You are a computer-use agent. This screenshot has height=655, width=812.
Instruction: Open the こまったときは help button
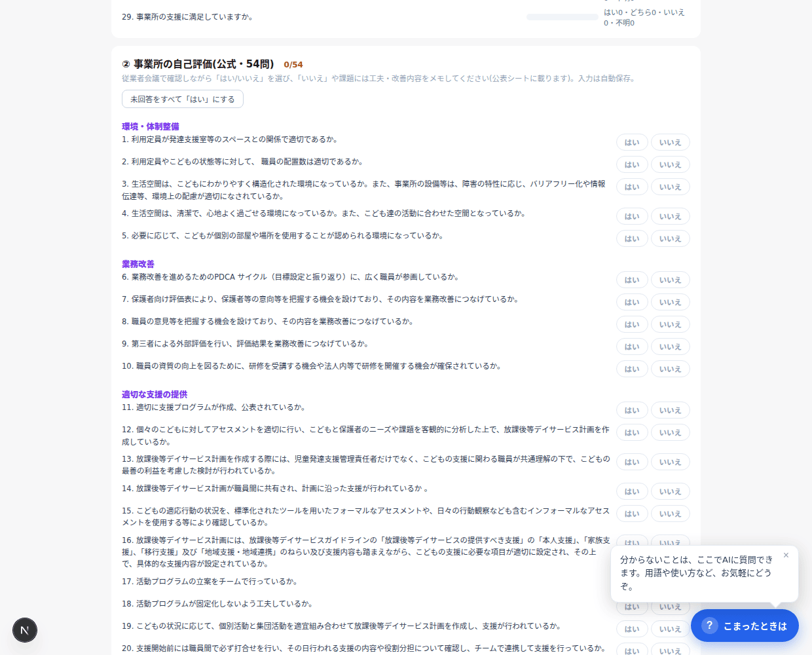(745, 626)
